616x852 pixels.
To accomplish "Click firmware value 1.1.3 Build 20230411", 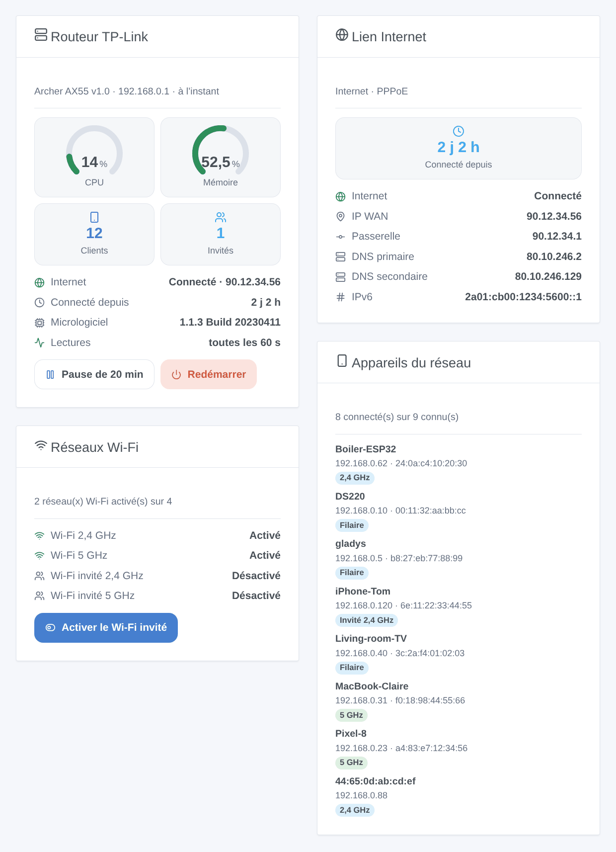I will (230, 322).
